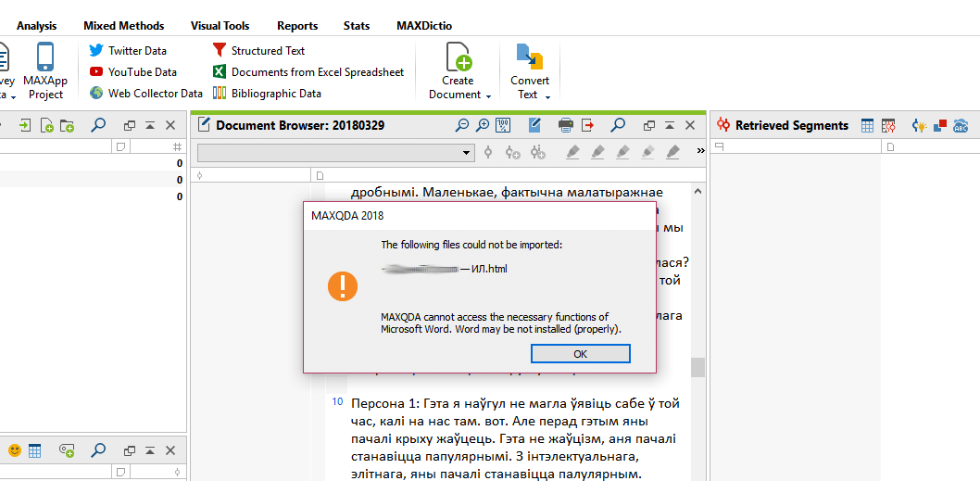The height and width of the screenshot is (481, 980).
Task: Click the new code icon in Code System
Action: 67,449
